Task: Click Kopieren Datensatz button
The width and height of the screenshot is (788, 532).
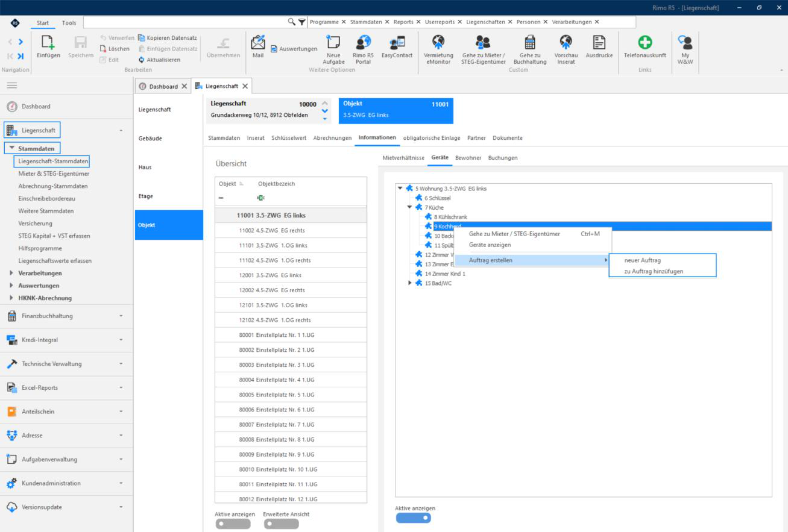Action: [x=167, y=38]
